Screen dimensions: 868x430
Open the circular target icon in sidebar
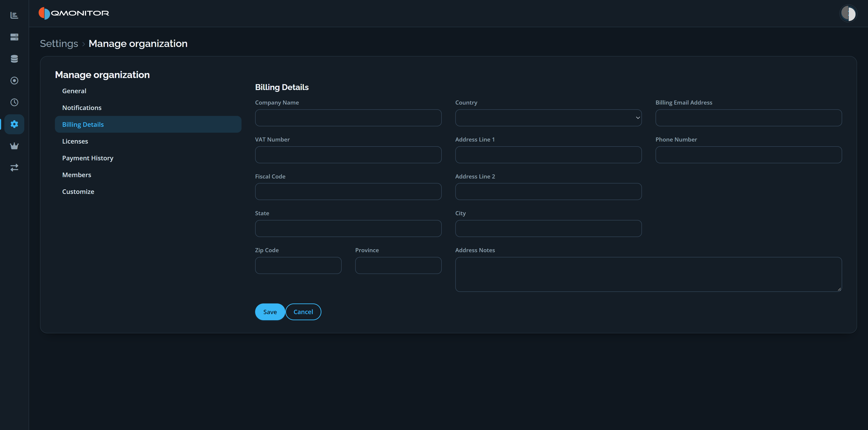(14, 81)
